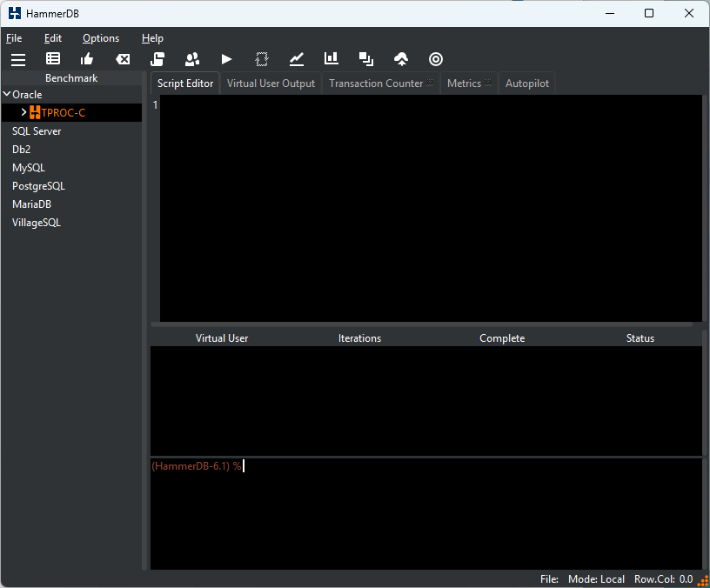Click the Complete column header
This screenshot has width=710, height=588.
pos(502,338)
